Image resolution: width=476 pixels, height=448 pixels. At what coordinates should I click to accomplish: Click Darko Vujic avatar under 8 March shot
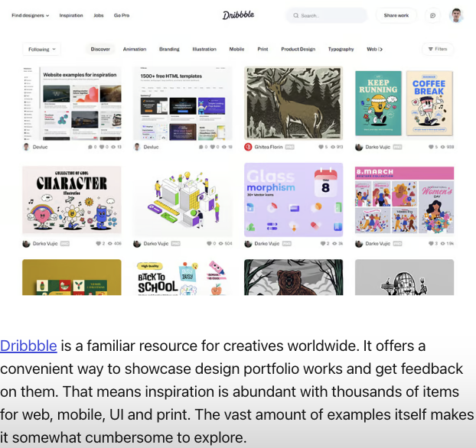click(x=359, y=244)
